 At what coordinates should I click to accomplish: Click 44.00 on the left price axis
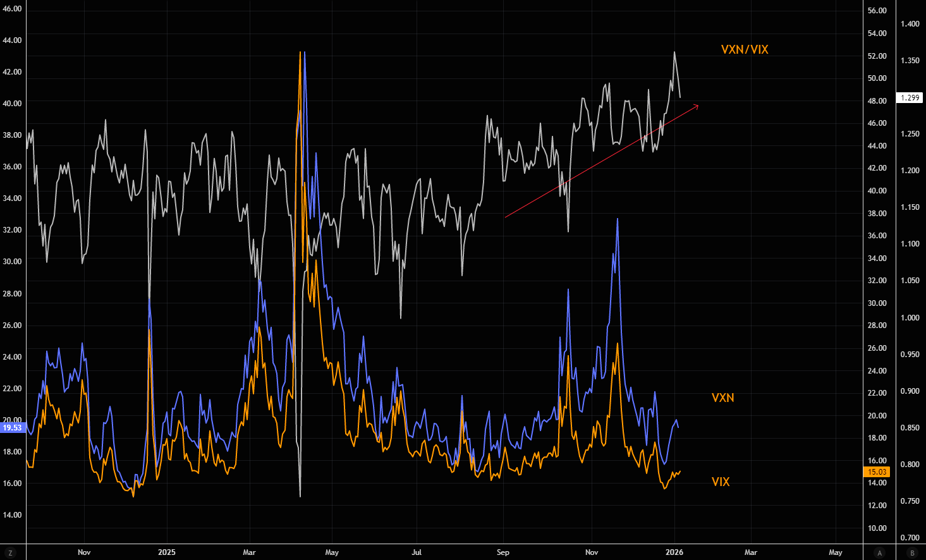(x=12, y=40)
